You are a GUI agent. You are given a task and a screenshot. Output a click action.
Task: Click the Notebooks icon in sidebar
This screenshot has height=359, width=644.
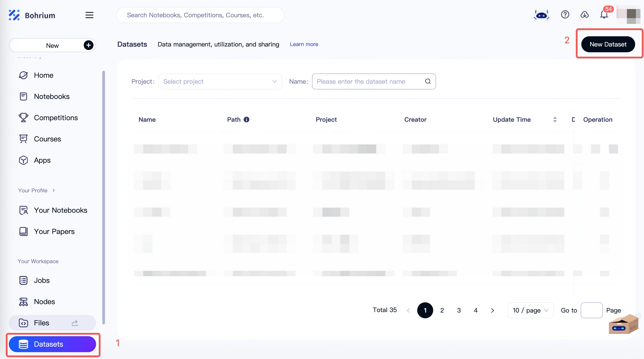[23, 96]
